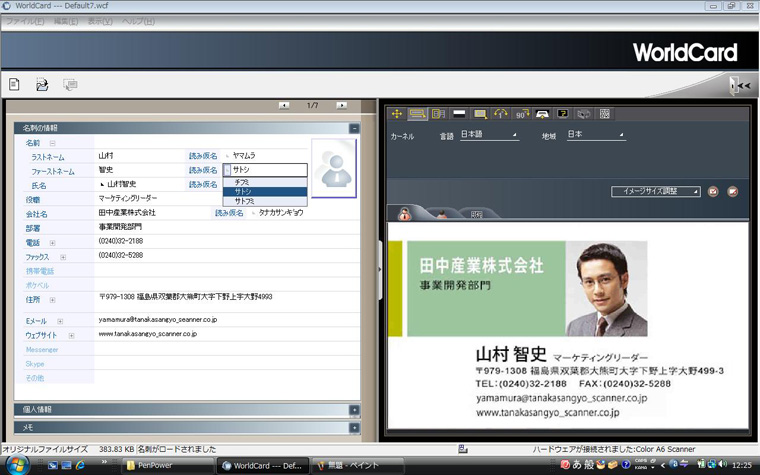
Task: Expand the ファックス field group
Action: [63, 257]
